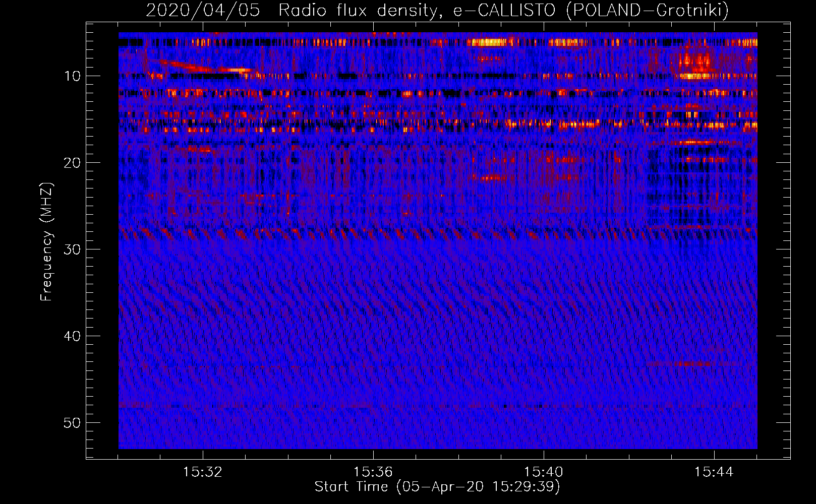Click the "Frequency (MHZ)" axis label
This screenshot has height=504, width=816.
[x=46, y=242]
